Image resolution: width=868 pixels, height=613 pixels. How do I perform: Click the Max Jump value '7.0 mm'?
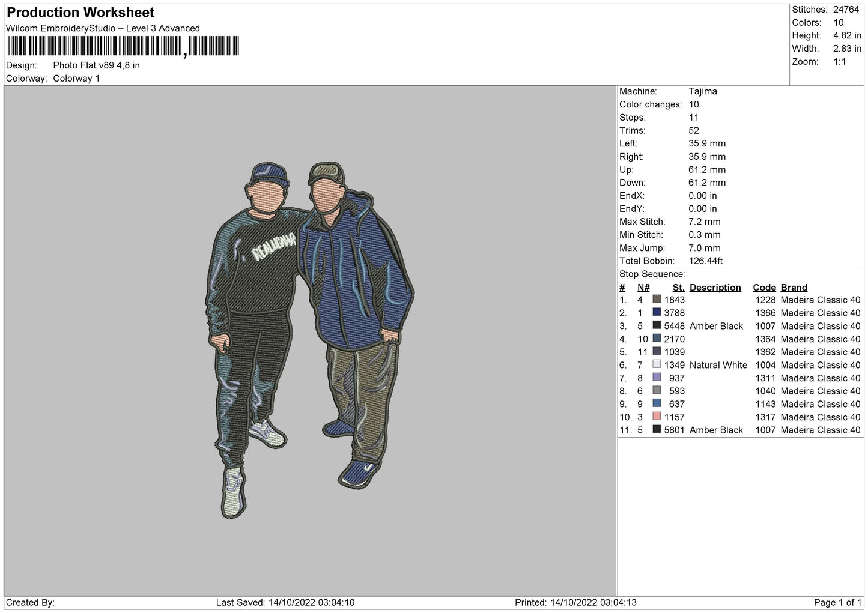705,248
